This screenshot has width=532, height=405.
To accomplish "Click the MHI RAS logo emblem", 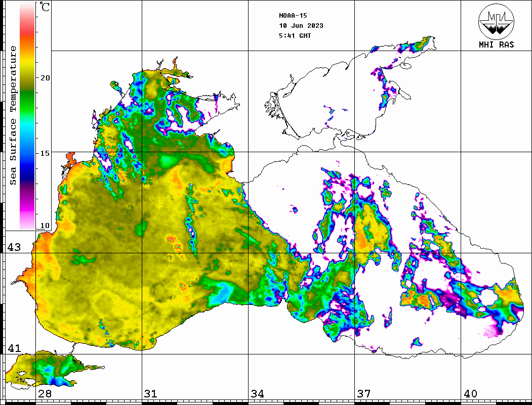I will (496, 22).
